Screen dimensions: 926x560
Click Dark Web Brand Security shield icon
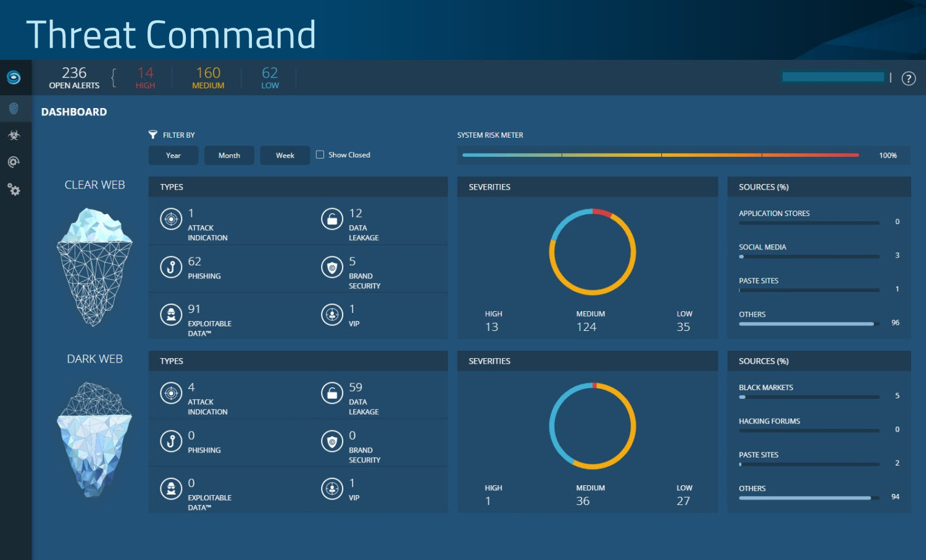pyautogui.click(x=332, y=441)
